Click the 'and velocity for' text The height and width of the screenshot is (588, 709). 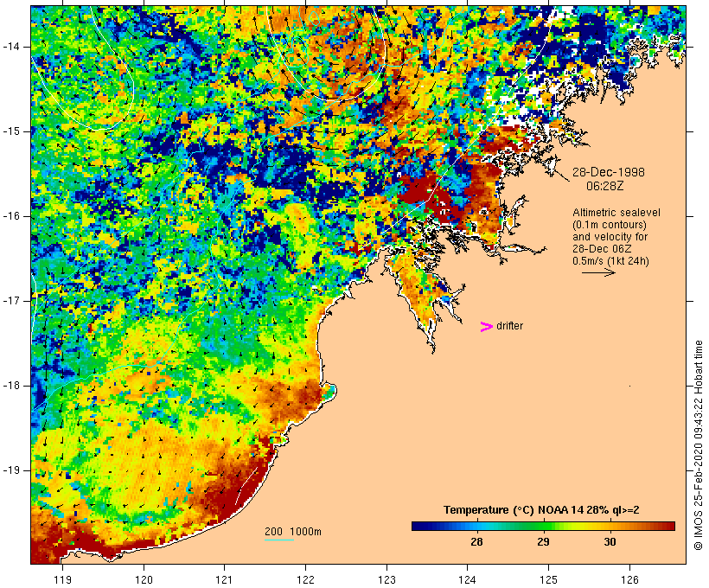610,237
